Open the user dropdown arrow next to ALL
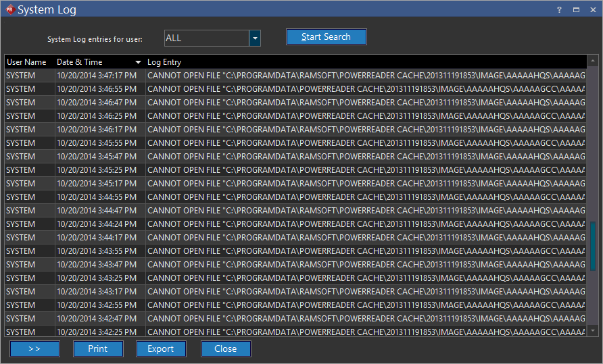Screen dimensions: 603x364 click(x=255, y=38)
